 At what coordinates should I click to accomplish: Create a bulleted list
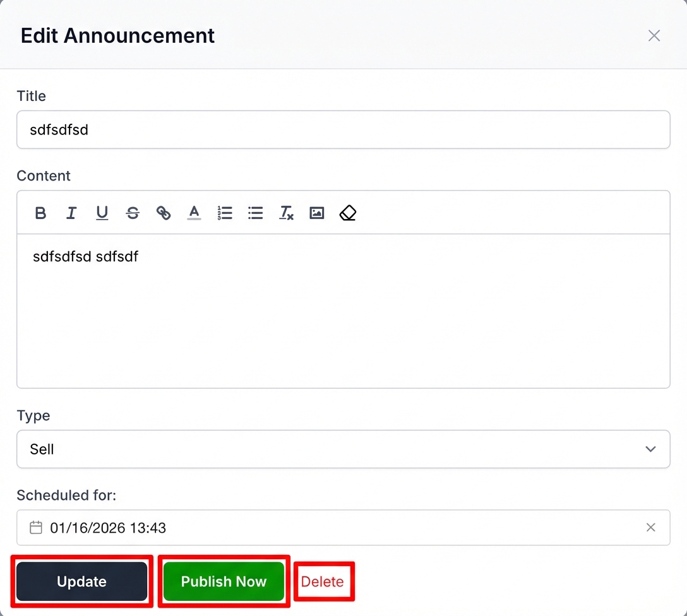(x=255, y=213)
